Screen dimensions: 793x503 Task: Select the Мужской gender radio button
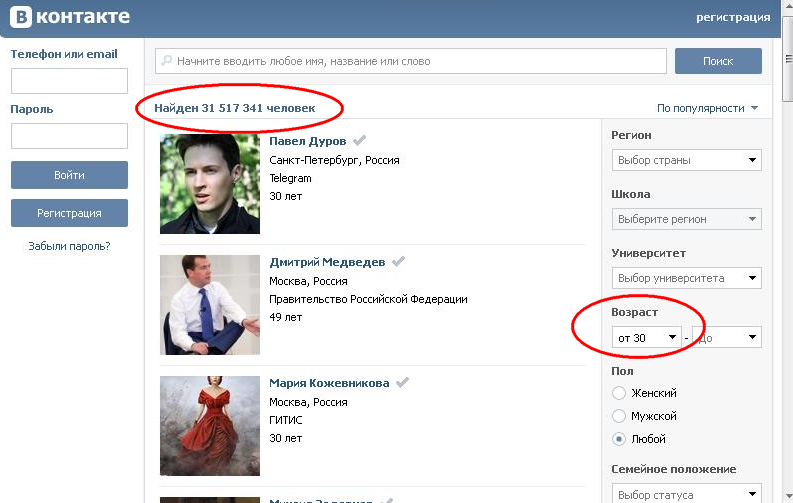(619, 416)
